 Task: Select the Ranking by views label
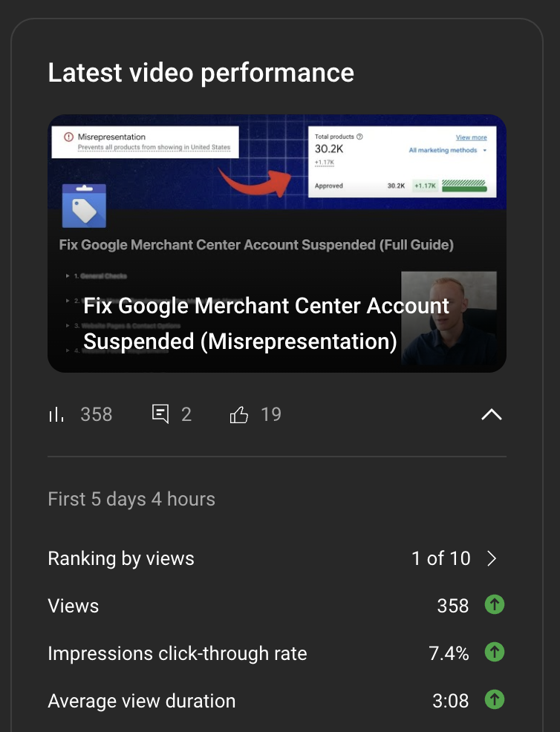click(x=121, y=558)
